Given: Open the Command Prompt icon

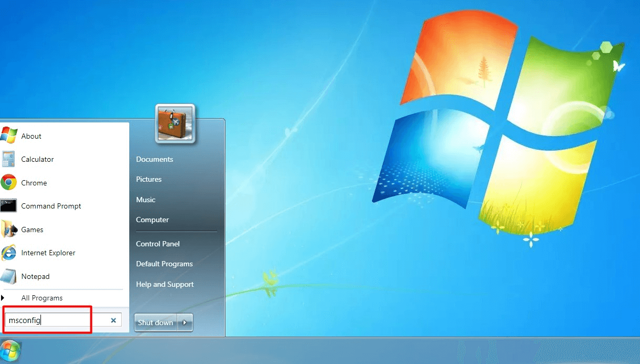Looking at the screenshot, I should click(8, 206).
